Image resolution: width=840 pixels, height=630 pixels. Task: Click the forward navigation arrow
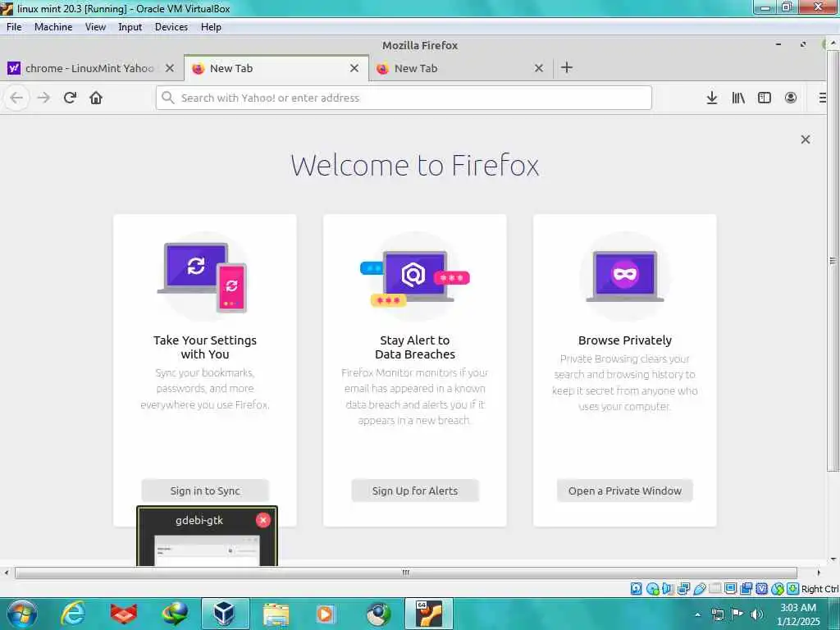(43, 98)
